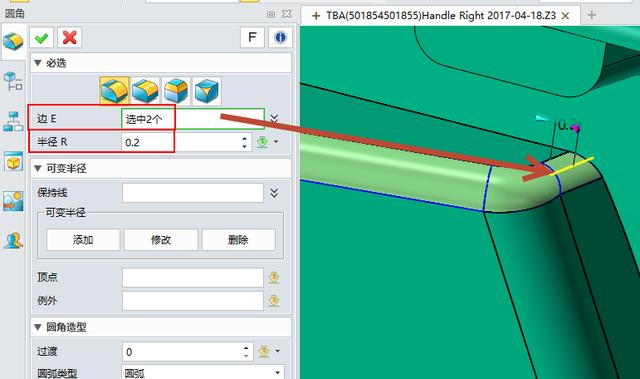Open the blue info help icon
The image size is (640, 379).
280,38
